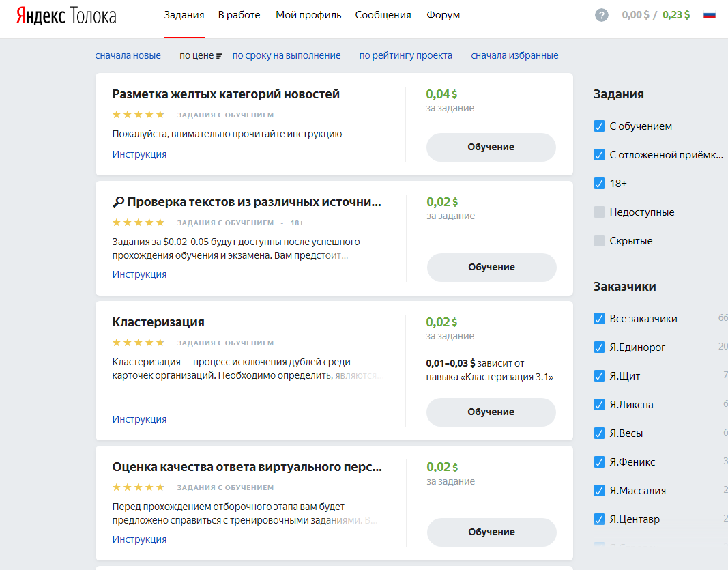
Task: Click the Яндекс Толока logo
Action: (66, 16)
